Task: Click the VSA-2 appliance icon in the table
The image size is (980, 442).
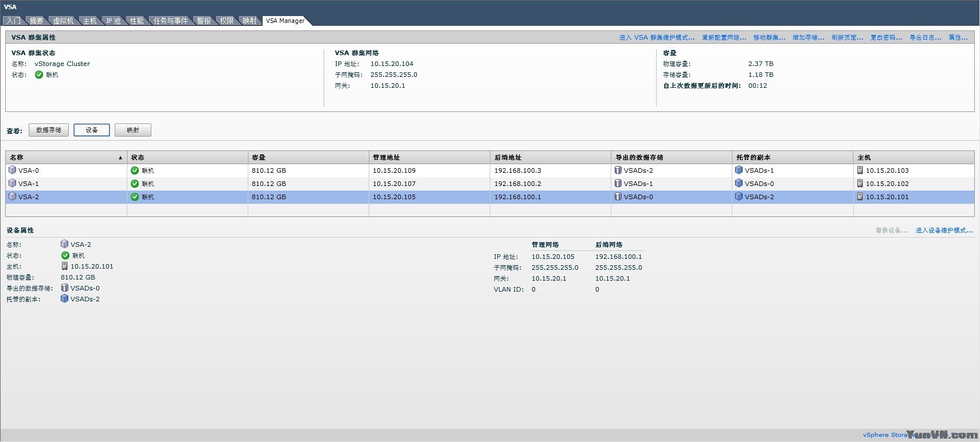Action: [x=12, y=197]
